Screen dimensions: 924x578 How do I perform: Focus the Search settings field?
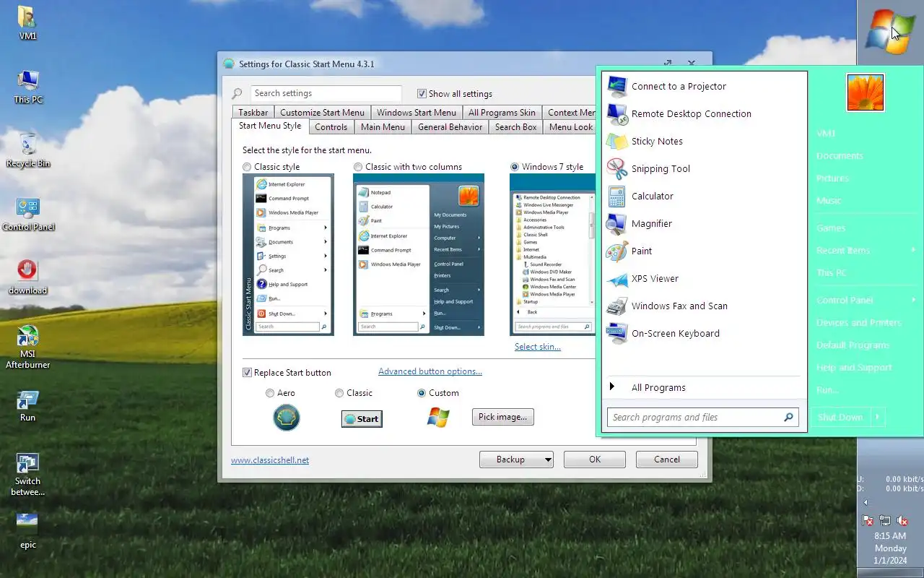[326, 93]
